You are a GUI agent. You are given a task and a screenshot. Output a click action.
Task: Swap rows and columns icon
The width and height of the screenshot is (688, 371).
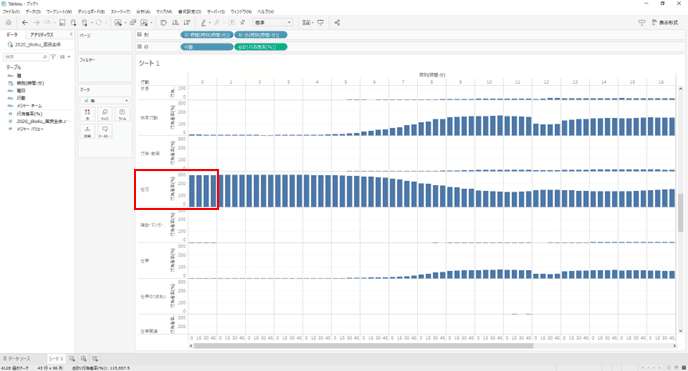(x=164, y=22)
